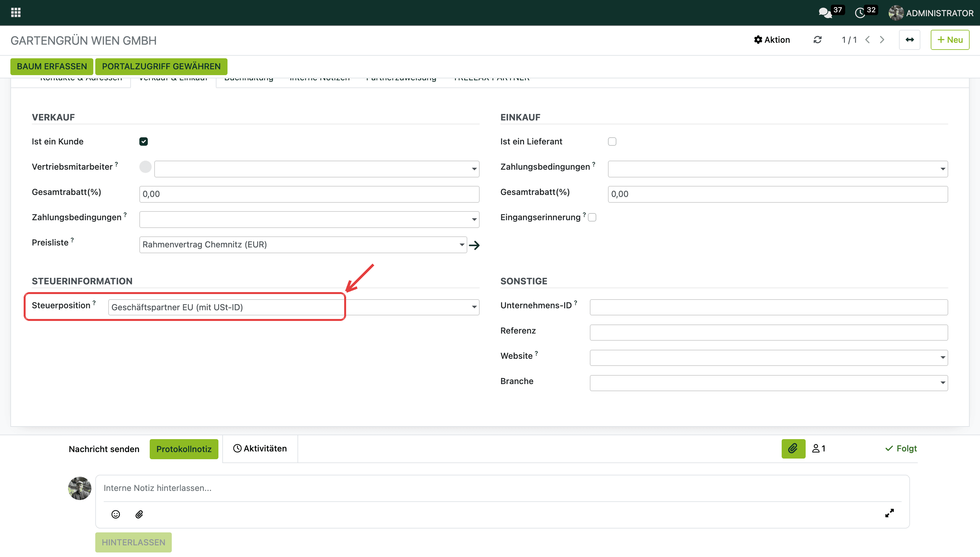Viewport: 980px width, 557px height.
Task: Expand the Einkauf Zahlungsbedingungen dropdown
Action: pyautogui.click(x=942, y=169)
